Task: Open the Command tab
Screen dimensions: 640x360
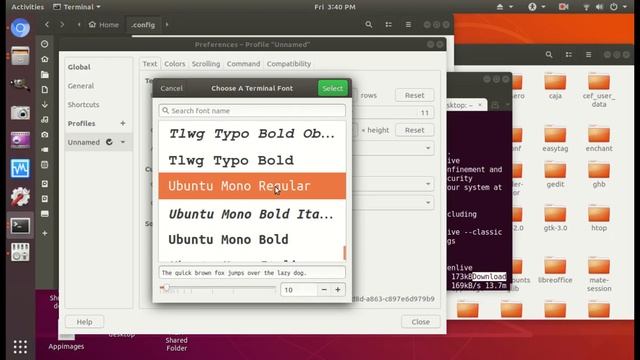Action: pos(243,64)
